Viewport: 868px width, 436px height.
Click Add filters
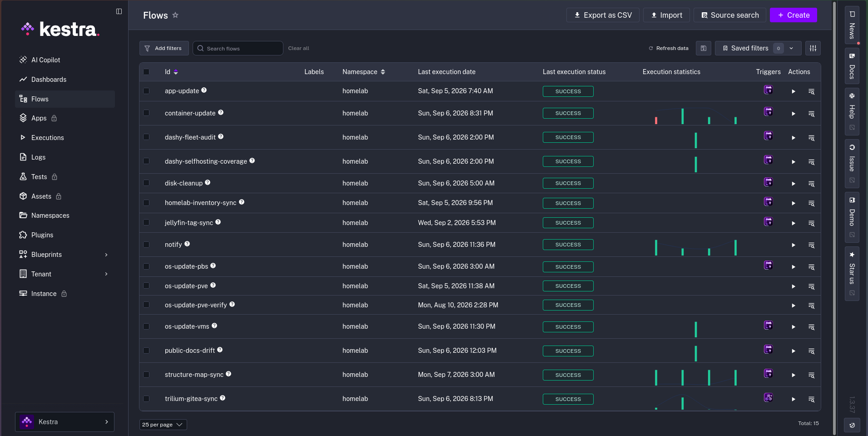tap(164, 48)
